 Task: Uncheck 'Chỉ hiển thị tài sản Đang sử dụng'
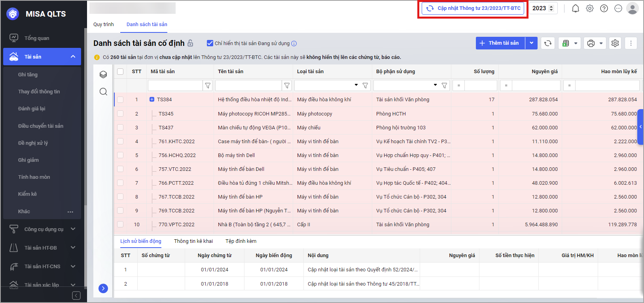[x=210, y=43]
